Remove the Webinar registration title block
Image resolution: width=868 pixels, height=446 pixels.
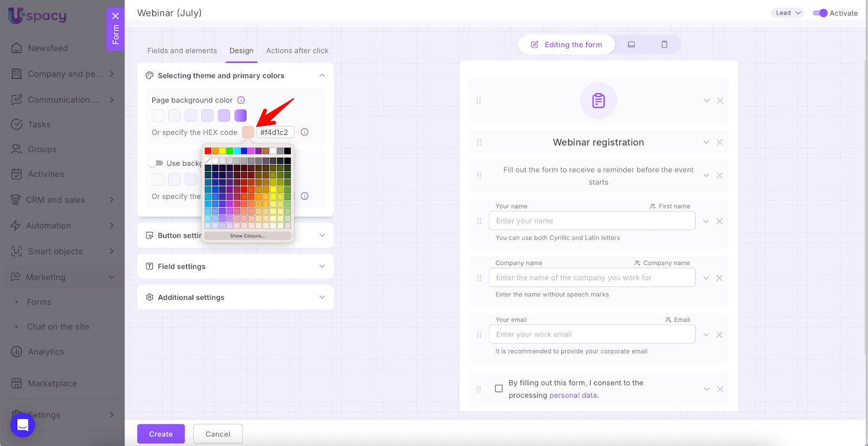click(719, 143)
